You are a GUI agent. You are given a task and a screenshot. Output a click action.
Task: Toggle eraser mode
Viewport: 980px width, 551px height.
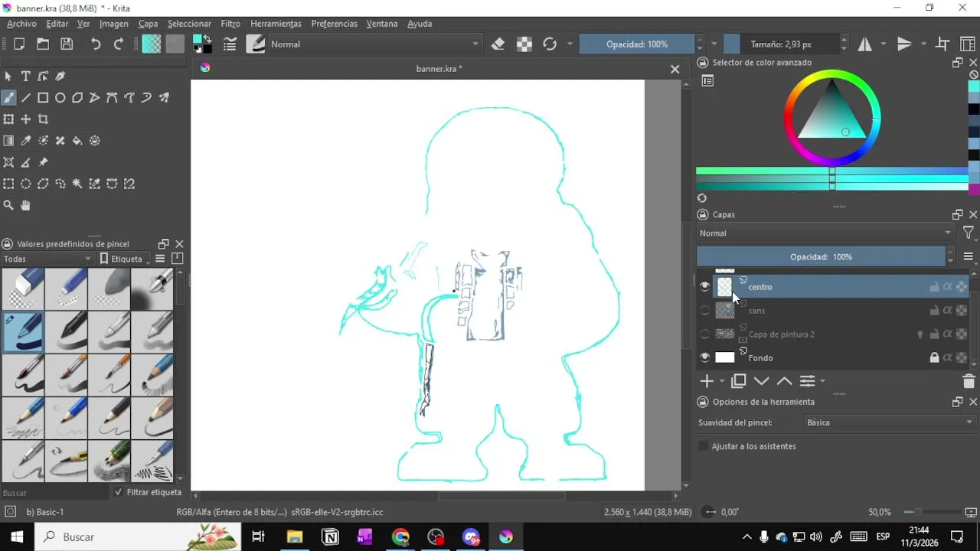coord(498,44)
